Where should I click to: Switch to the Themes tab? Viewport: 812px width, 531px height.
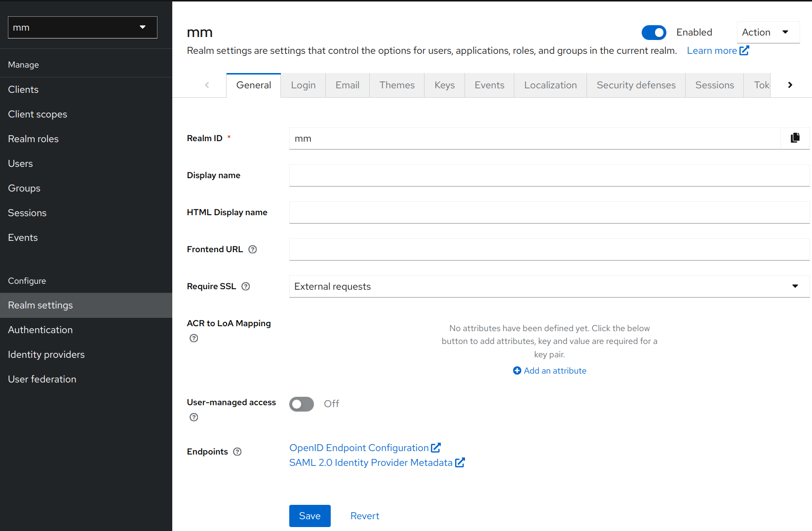(397, 85)
